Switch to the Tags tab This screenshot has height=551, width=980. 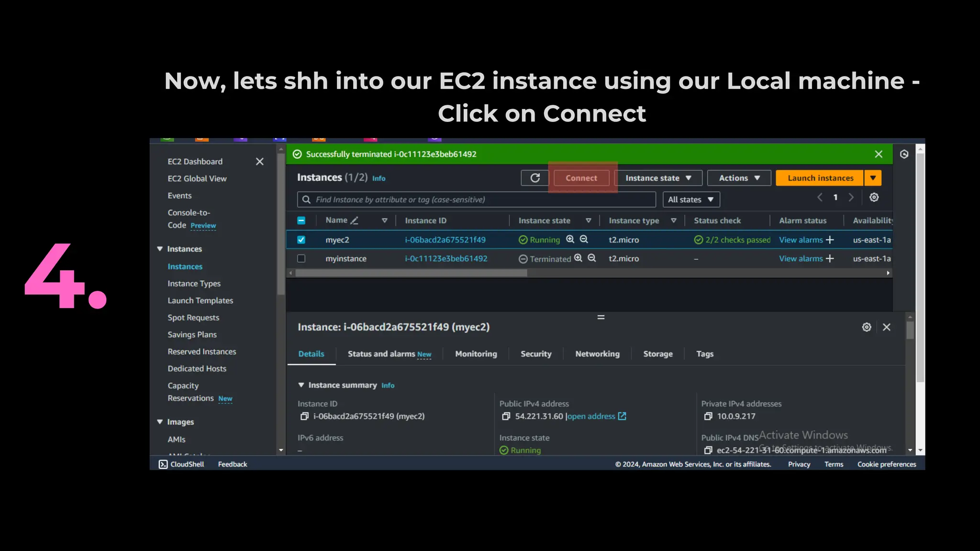click(705, 354)
